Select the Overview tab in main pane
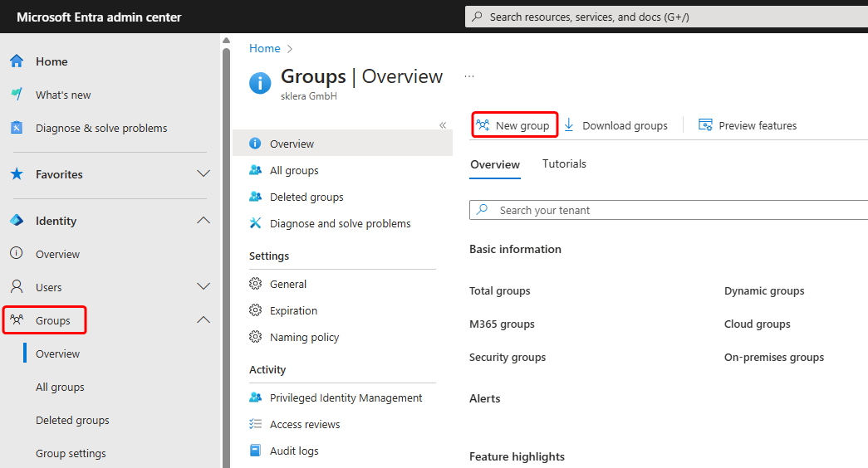This screenshot has height=468, width=868. [495, 165]
